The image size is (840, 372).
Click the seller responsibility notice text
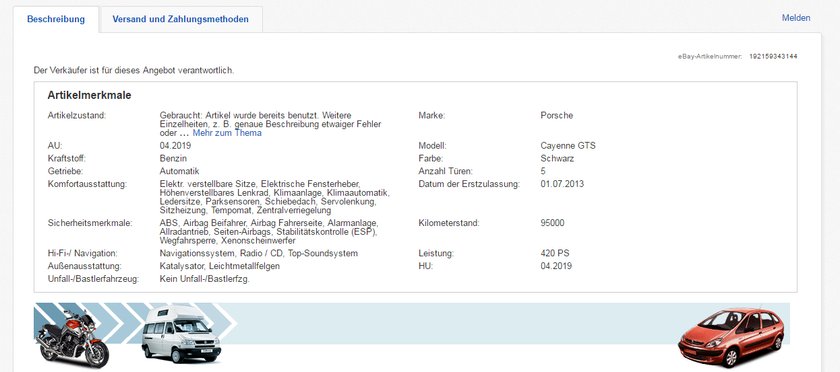(x=134, y=70)
